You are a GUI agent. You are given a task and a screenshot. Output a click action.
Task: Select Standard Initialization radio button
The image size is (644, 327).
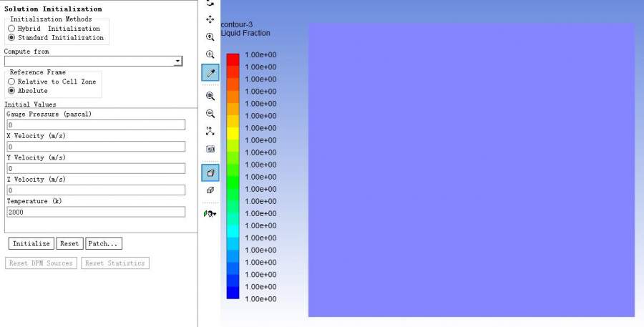tap(11, 37)
